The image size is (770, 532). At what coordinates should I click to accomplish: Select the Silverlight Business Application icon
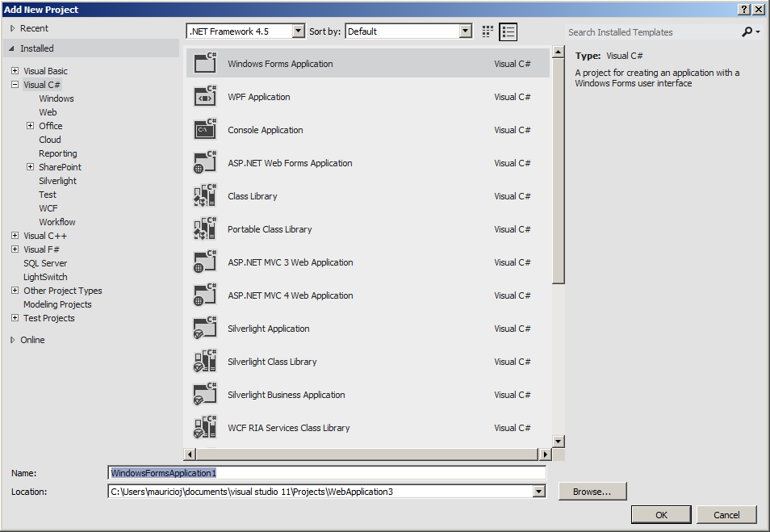tap(204, 394)
